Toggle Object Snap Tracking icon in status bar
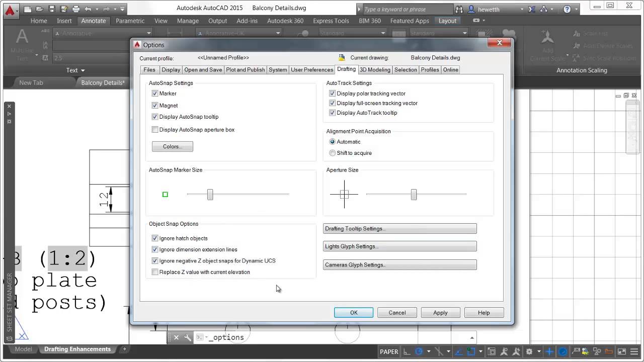The height and width of the screenshot is (362, 644). [x=459, y=351]
